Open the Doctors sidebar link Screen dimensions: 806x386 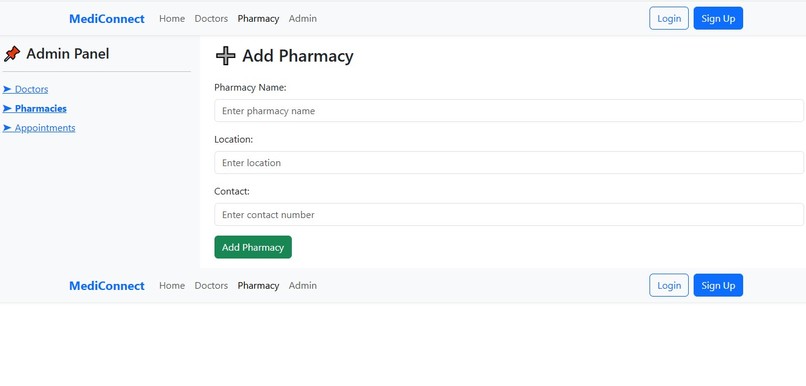[26, 89]
